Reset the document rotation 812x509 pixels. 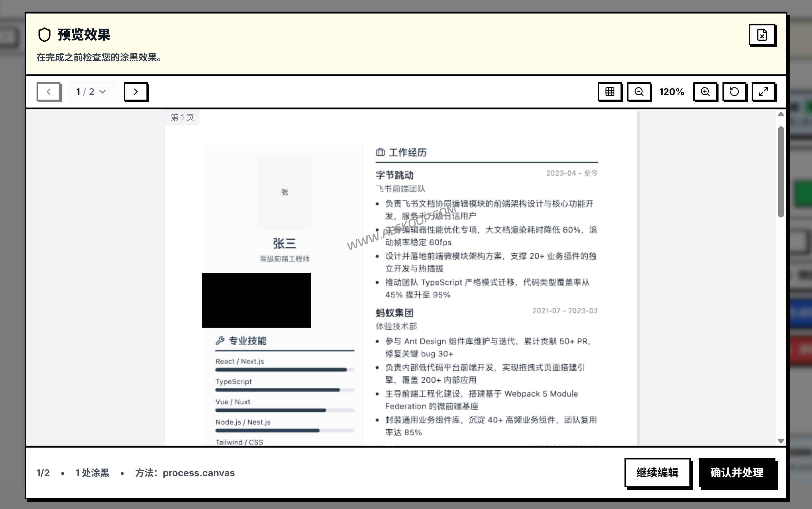coord(734,92)
